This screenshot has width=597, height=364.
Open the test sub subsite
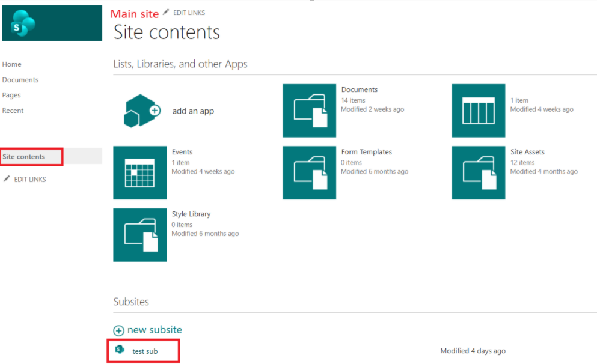145,351
